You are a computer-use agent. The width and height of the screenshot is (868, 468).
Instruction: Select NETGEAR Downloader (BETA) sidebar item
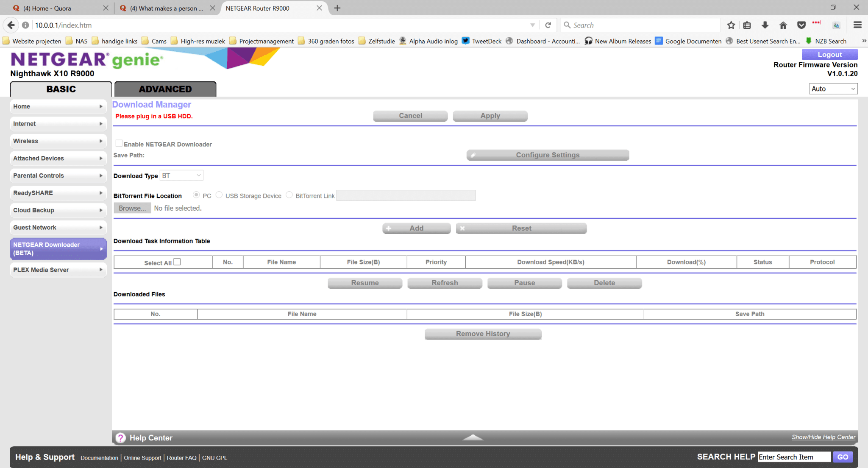point(58,249)
